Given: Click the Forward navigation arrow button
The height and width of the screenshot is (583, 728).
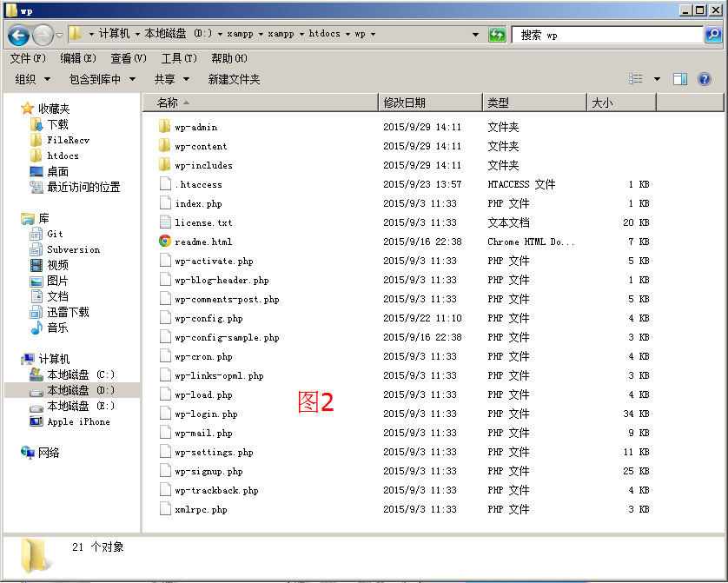Looking at the screenshot, I should coord(43,35).
